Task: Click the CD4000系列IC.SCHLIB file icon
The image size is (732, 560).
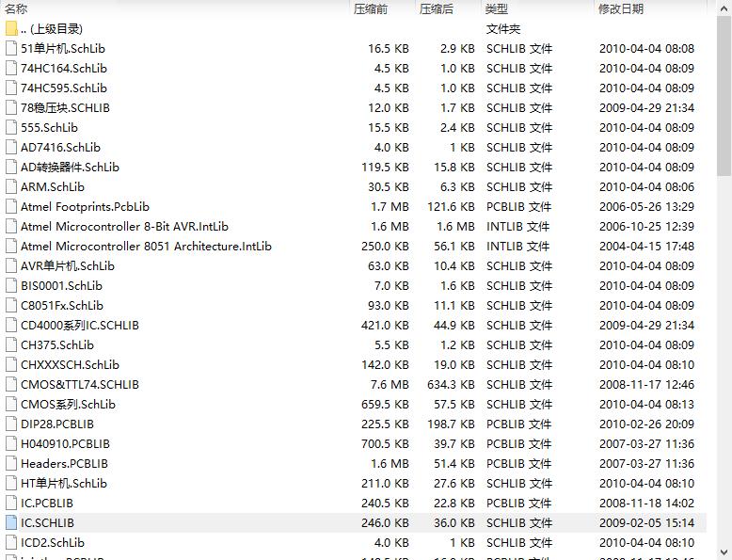Action: coord(11,326)
